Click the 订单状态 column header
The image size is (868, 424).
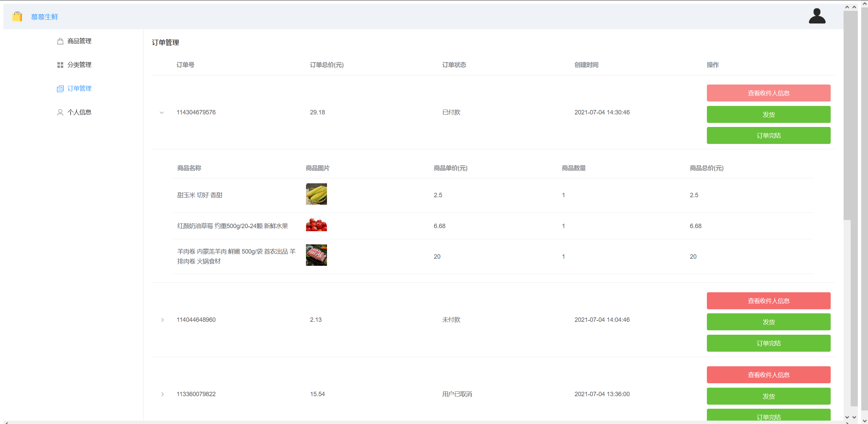(454, 65)
